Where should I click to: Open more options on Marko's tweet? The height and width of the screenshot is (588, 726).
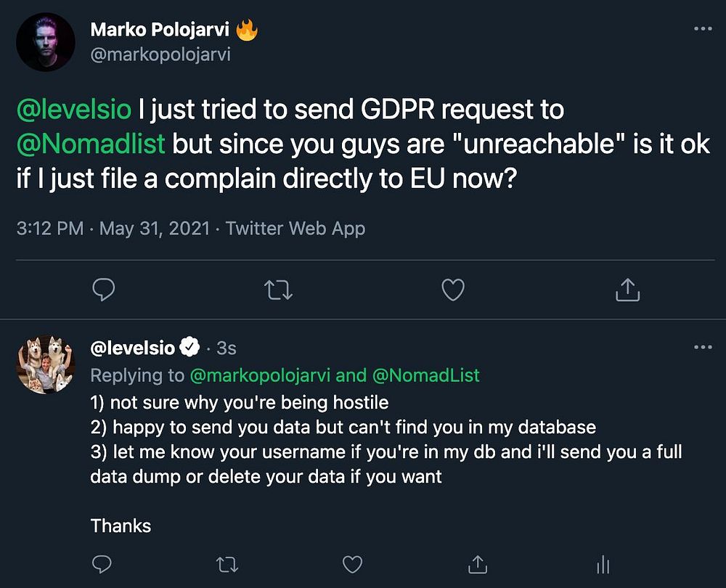pos(703,28)
